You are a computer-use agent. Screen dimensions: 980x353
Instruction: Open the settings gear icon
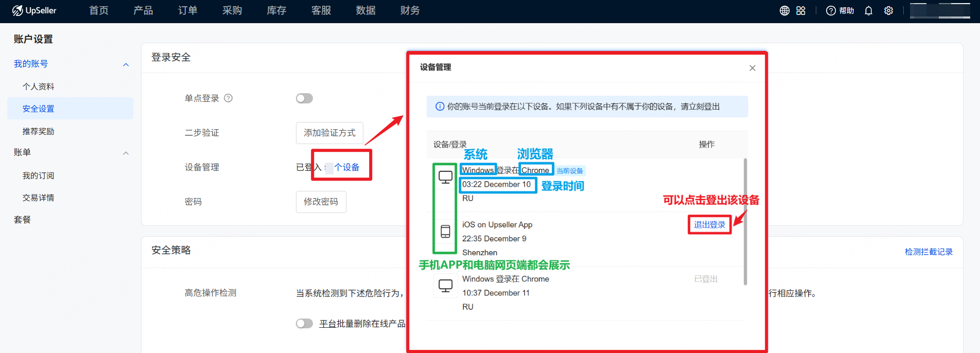(888, 11)
